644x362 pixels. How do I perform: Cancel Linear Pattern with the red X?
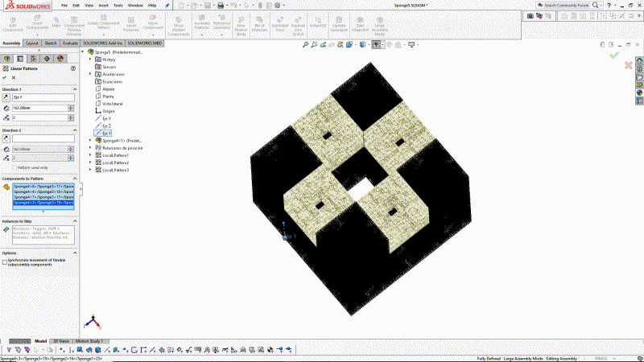(x=13, y=77)
